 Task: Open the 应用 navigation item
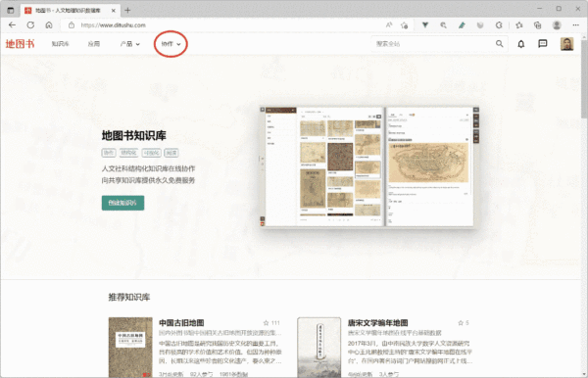[94, 44]
